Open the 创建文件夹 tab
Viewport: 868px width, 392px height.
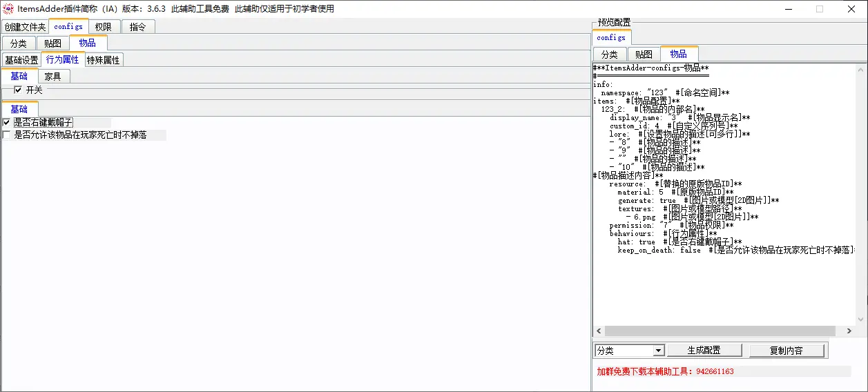point(25,27)
